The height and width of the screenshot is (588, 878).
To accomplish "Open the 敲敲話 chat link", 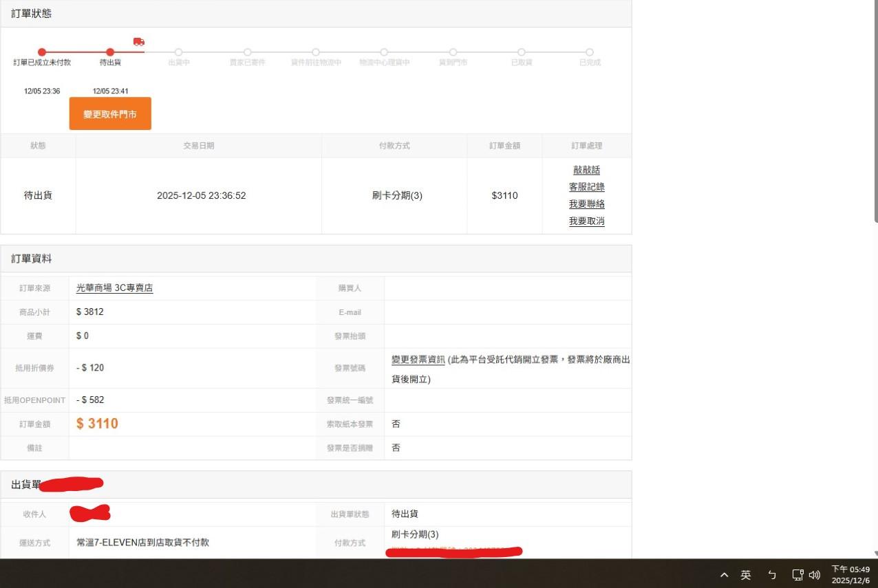I will pos(586,170).
